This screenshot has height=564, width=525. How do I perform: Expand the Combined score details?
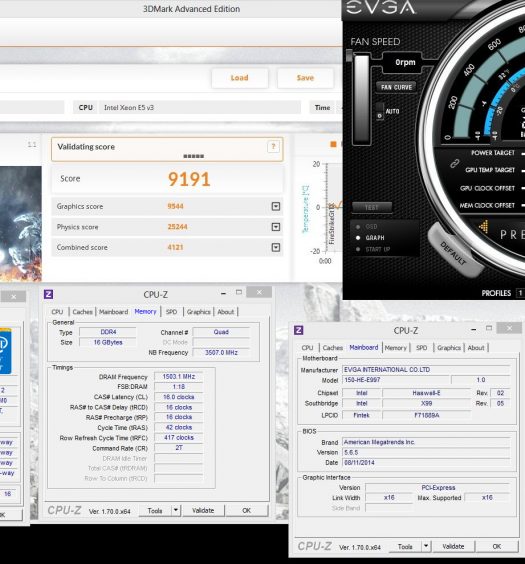[276, 247]
